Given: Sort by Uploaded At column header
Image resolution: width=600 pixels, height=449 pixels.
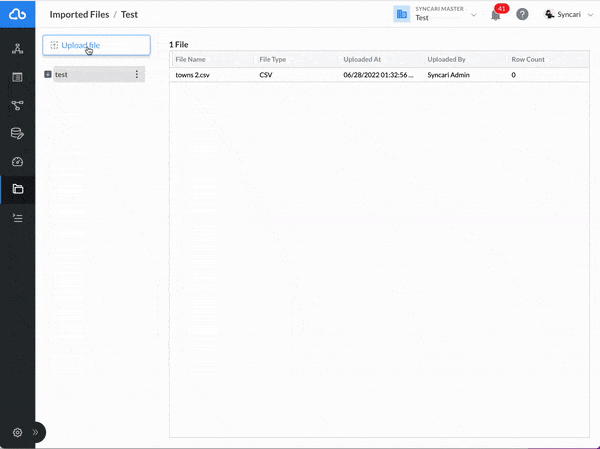Looking at the screenshot, I should point(362,59).
